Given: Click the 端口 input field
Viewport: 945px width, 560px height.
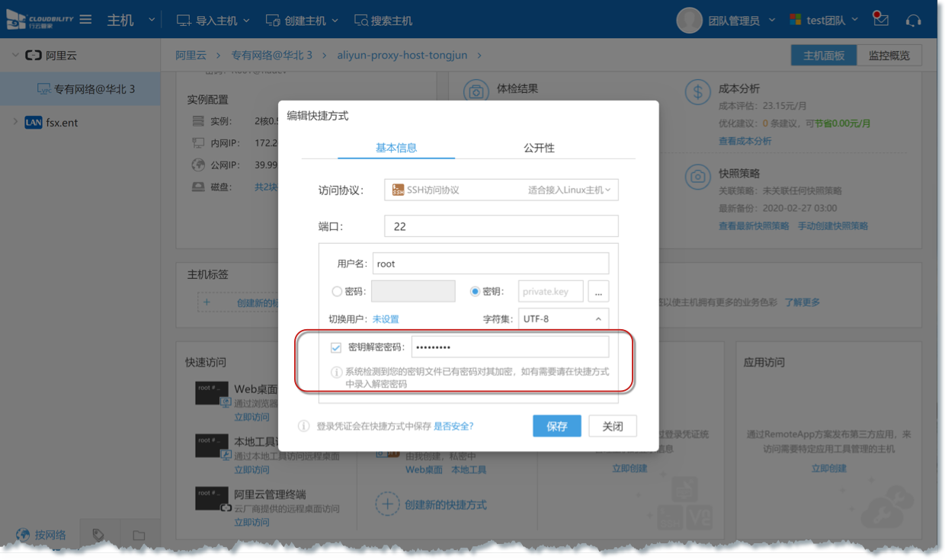Looking at the screenshot, I should (x=501, y=226).
